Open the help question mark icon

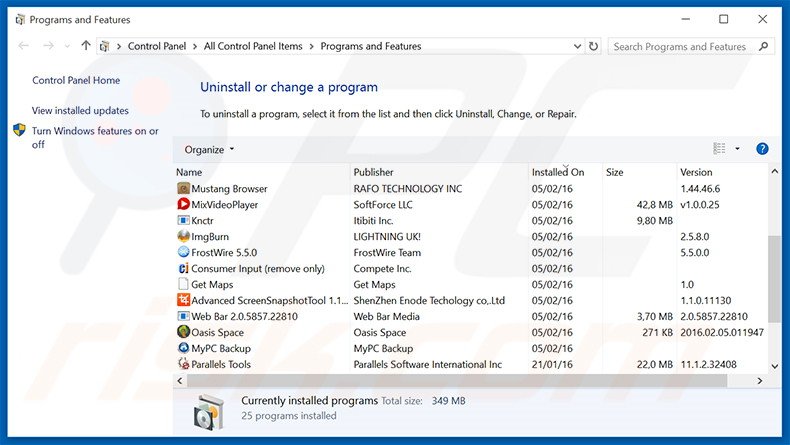[762, 149]
